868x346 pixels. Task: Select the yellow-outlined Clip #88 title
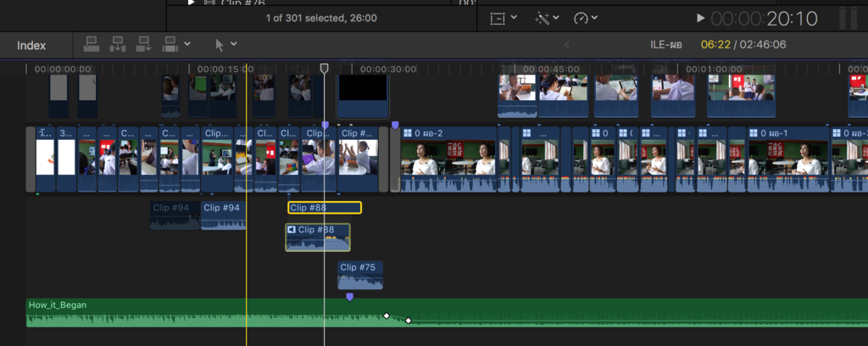click(325, 208)
